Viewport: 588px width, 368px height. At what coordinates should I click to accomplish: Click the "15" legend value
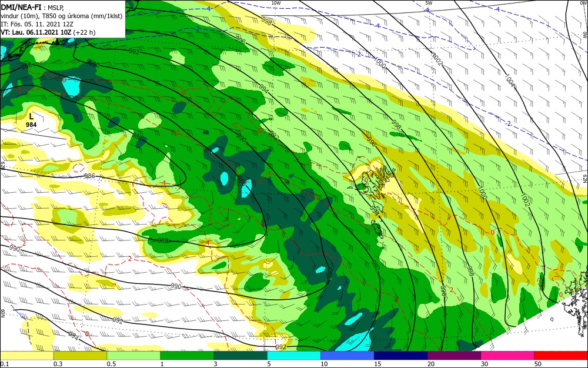tap(377, 364)
